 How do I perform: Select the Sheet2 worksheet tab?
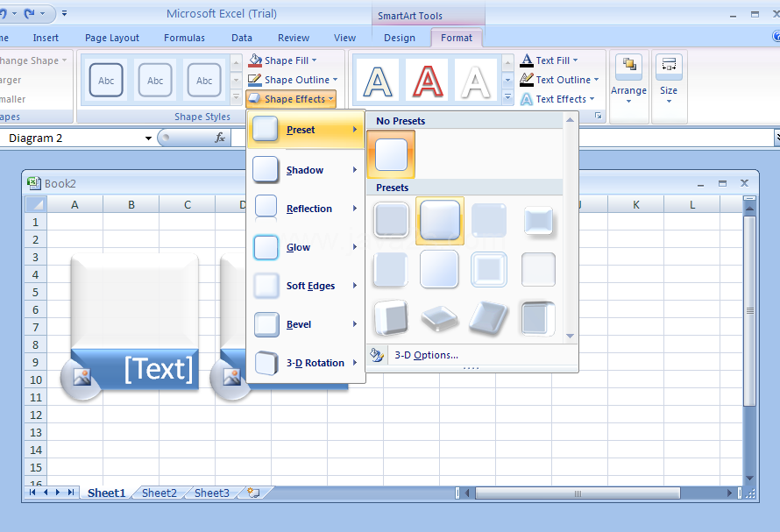160,493
